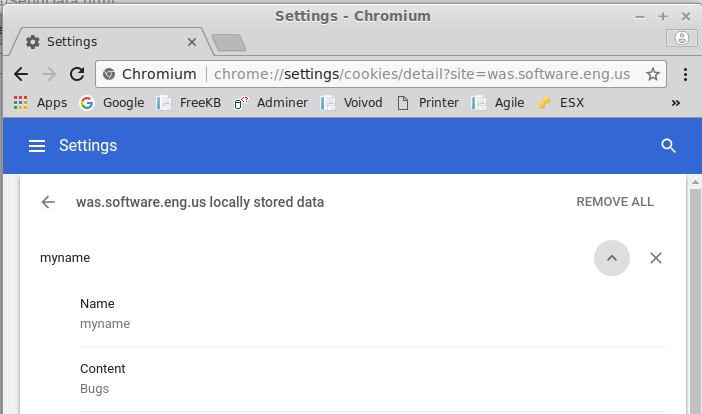Navigate back in browser history
702x414 pixels.
(21, 74)
